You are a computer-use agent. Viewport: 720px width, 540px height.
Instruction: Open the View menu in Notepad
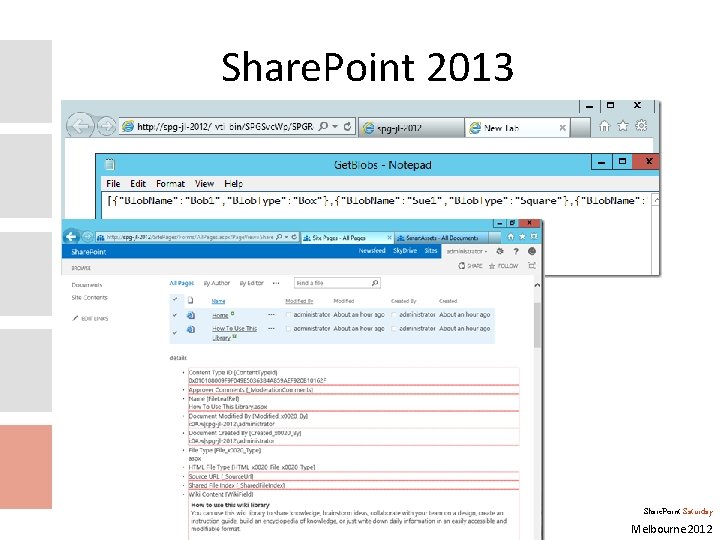click(x=204, y=184)
